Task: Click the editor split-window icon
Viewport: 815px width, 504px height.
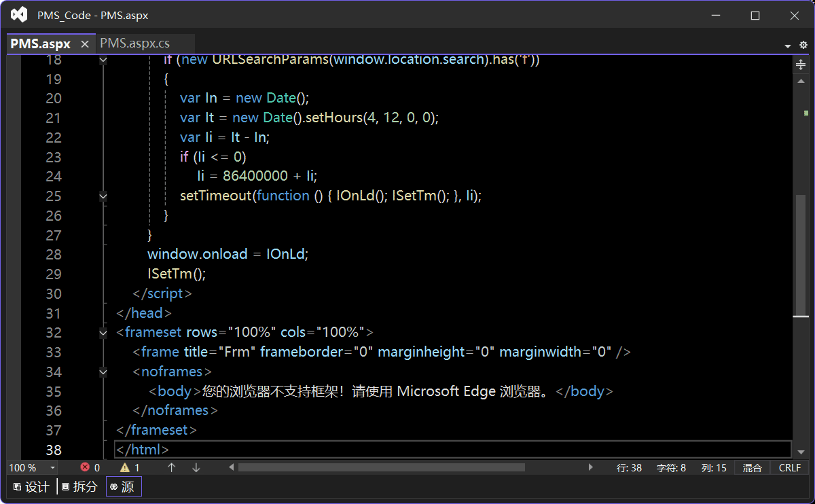Action: [x=801, y=65]
